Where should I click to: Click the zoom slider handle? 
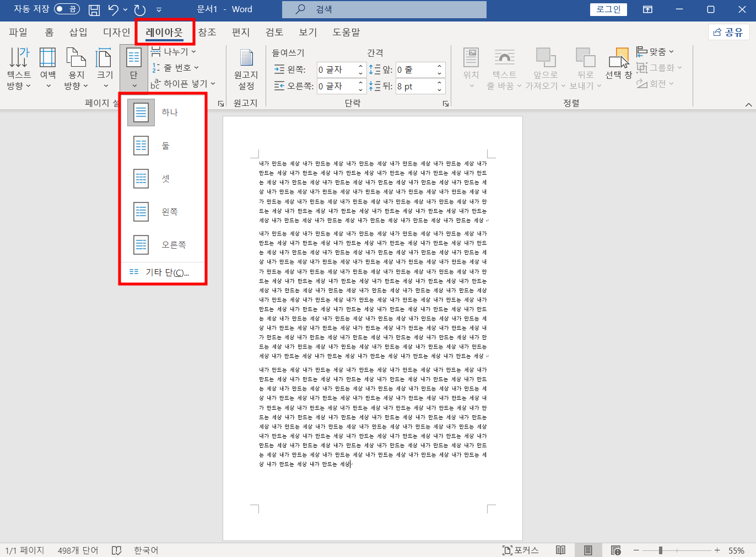[x=660, y=550]
